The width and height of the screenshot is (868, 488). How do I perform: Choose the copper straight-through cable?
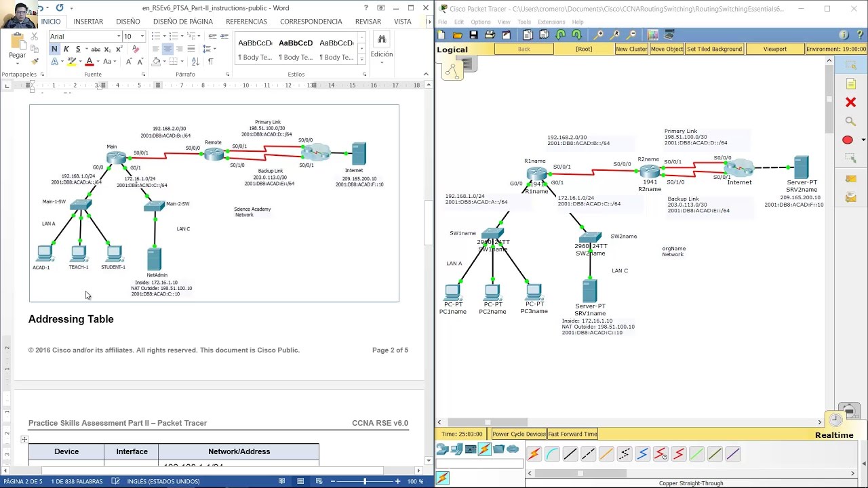[x=570, y=453]
